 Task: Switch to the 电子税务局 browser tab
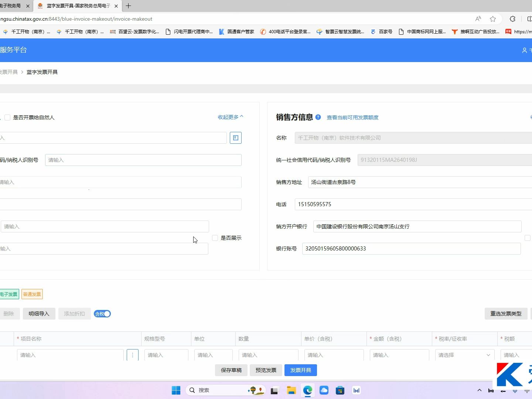pyautogui.click(x=15, y=6)
